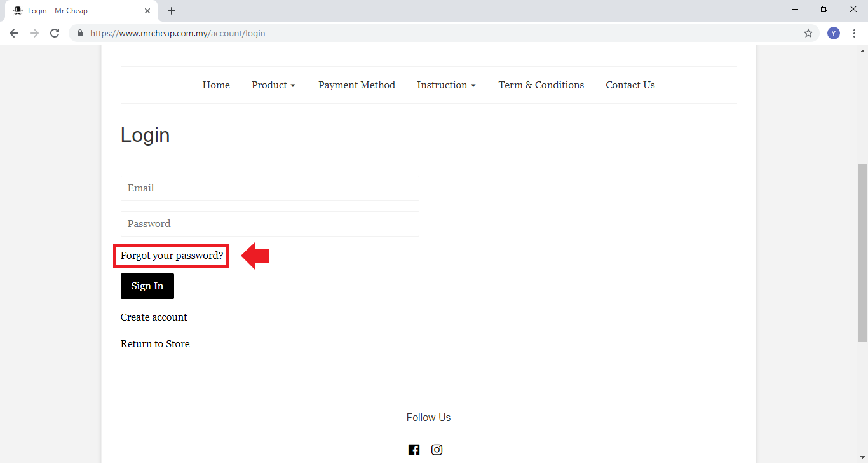This screenshot has height=463, width=868.
Task: Focus the Password input field
Action: (270, 224)
